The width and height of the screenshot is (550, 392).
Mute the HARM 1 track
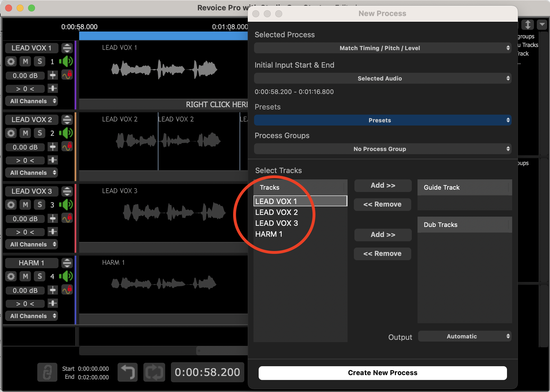pos(26,276)
